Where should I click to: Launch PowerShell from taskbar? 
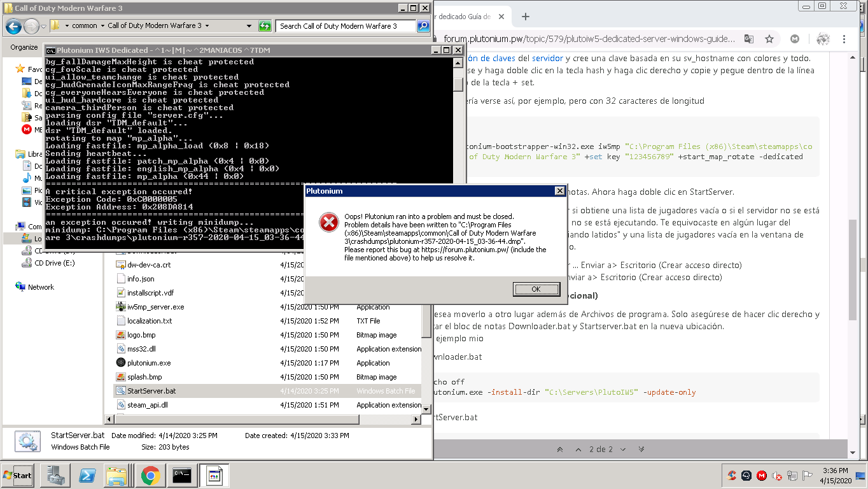(87, 475)
